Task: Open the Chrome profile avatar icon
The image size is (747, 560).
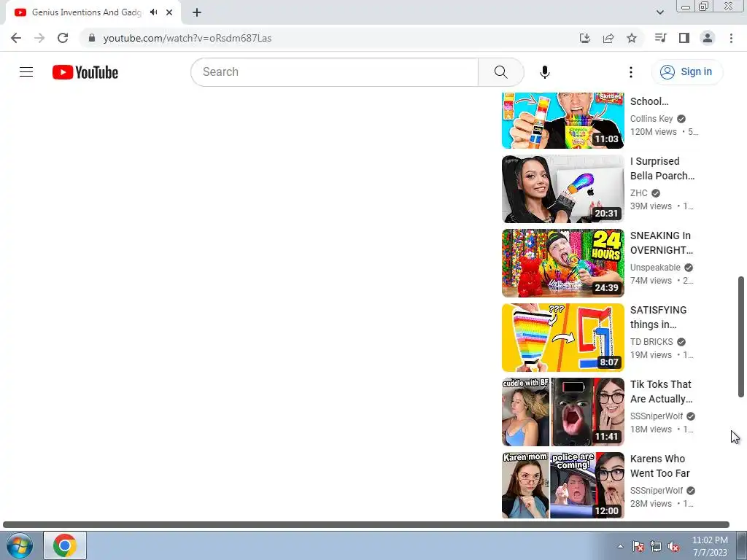Action: tap(708, 38)
